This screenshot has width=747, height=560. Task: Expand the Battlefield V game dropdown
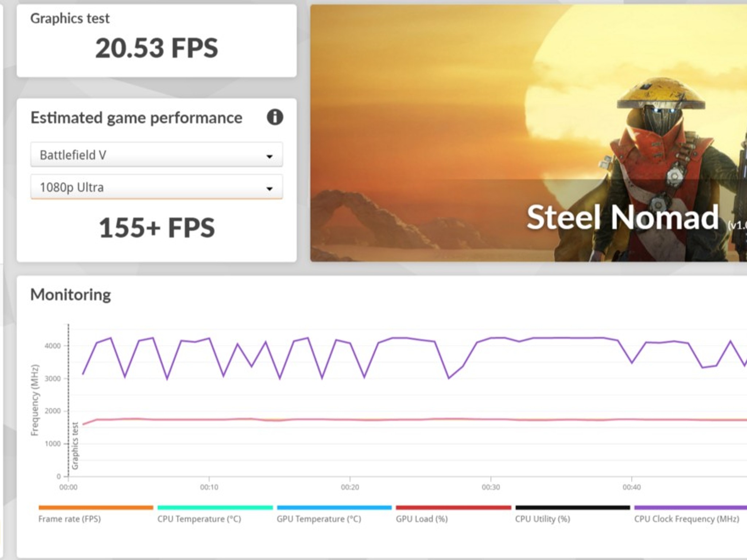[x=156, y=155]
